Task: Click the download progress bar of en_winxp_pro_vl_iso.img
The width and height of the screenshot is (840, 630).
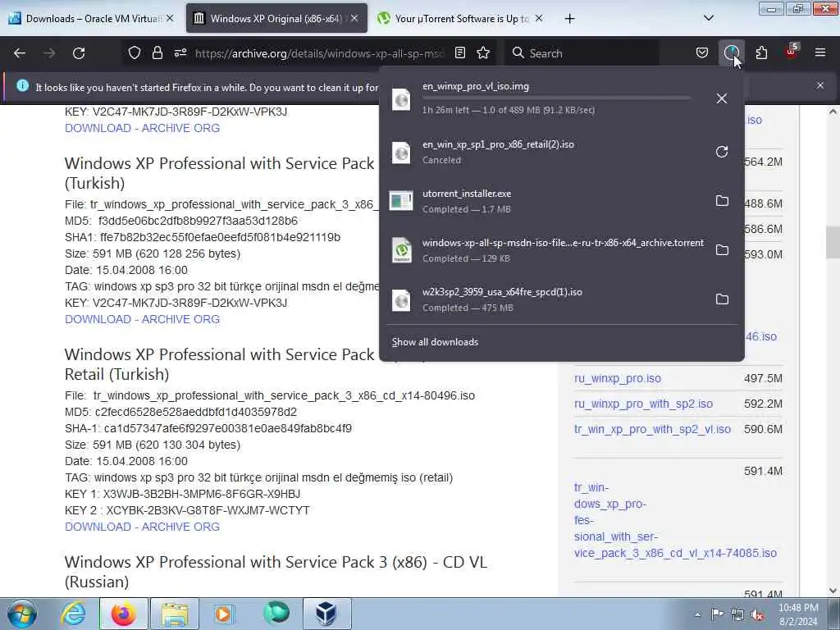Action: pos(556,98)
